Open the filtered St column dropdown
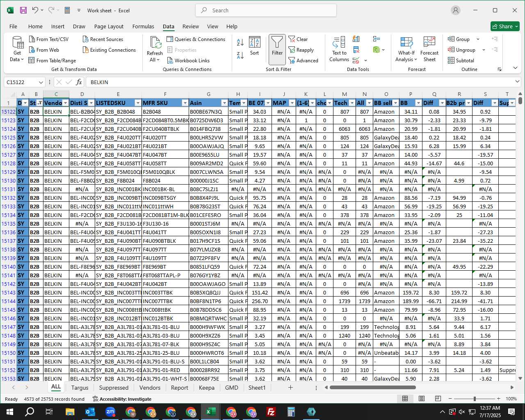Screen dimensions: 525x420 39,103
